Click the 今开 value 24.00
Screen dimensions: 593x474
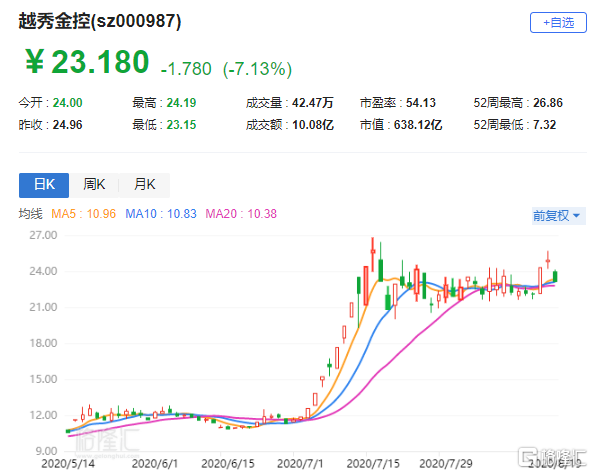pyautogui.click(x=67, y=103)
